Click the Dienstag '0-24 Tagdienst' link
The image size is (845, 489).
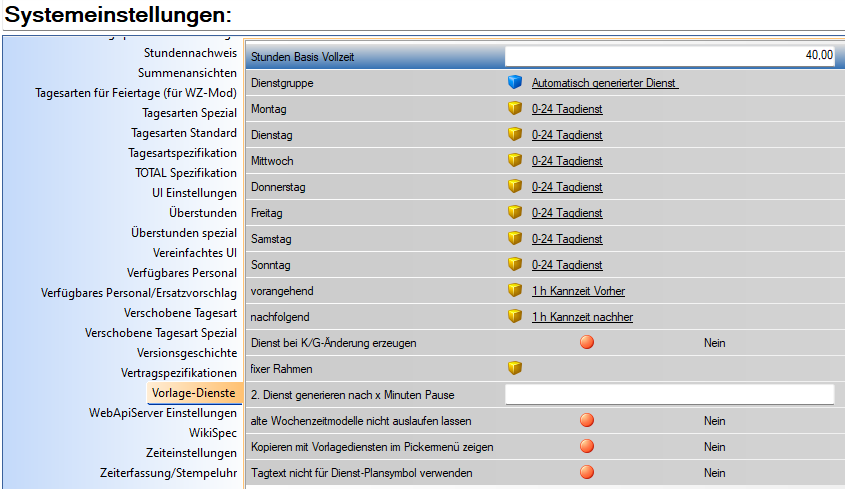point(567,135)
